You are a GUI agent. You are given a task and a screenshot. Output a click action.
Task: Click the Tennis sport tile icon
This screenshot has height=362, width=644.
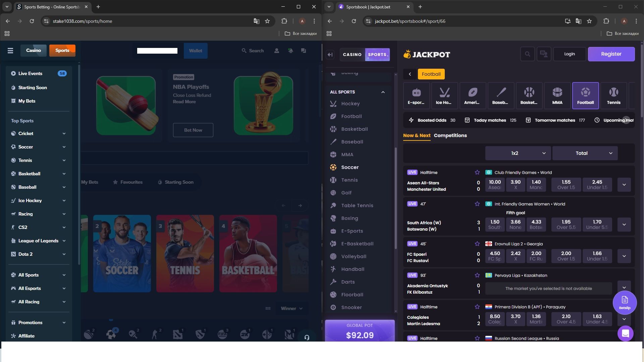click(x=613, y=96)
